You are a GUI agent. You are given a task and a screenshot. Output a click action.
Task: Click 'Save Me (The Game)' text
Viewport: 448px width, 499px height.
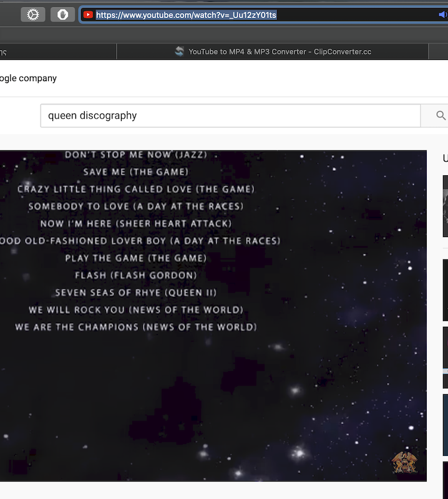tap(136, 172)
